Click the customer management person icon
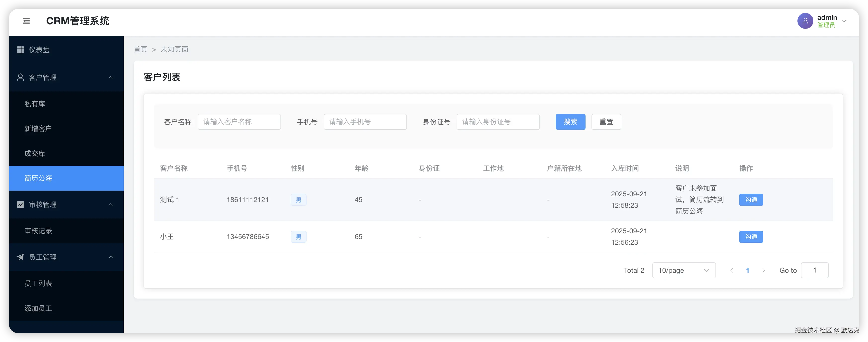This screenshot has width=868, height=342. (x=20, y=77)
